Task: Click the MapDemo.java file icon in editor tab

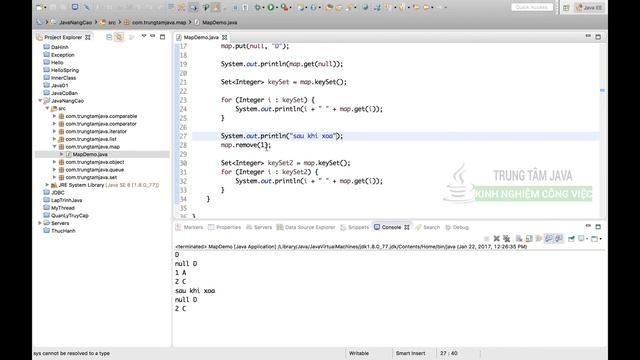Action: (179, 37)
